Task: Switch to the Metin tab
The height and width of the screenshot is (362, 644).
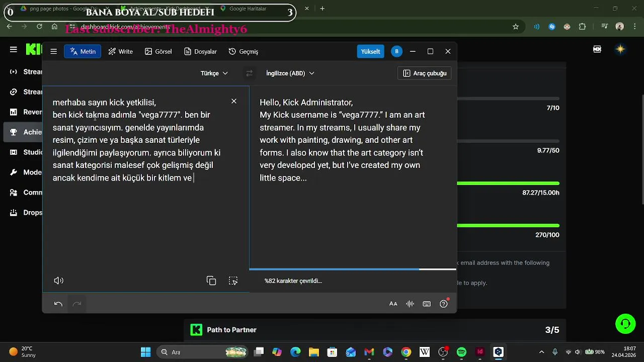Action: click(83, 51)
